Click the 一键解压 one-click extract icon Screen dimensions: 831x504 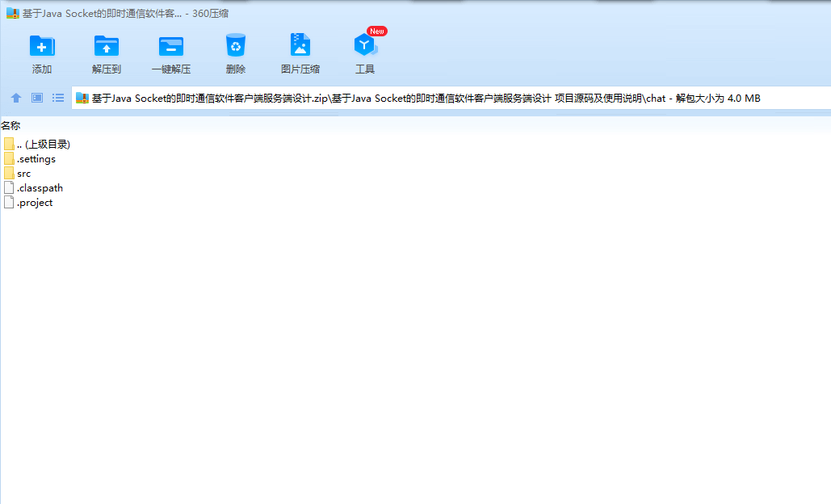tap(170, 46)
